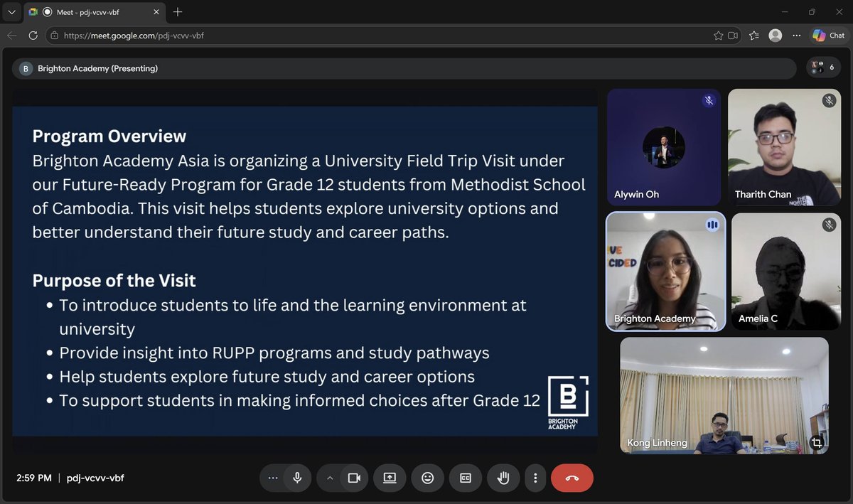Screen dimensions: 853x504
Task: Click speaking indicator on Brighton Academy tile
Action: (712, 225)
